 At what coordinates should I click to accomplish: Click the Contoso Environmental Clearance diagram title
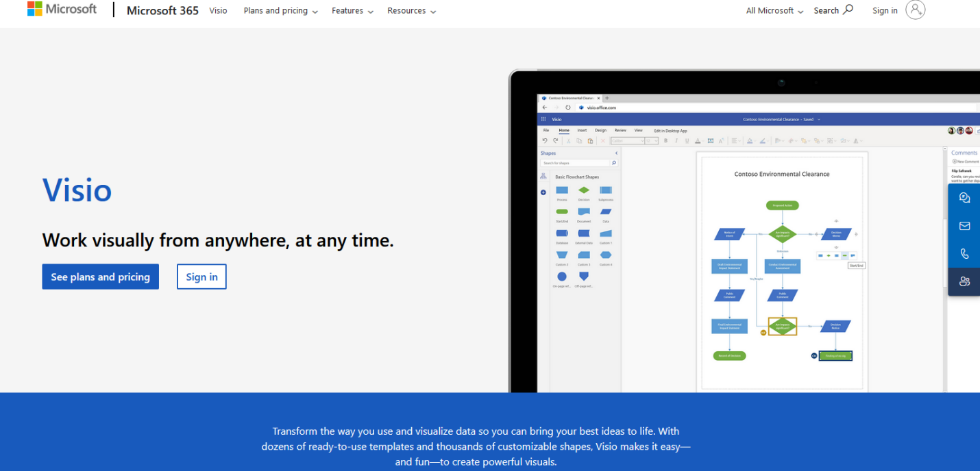(x=782, y=174)
